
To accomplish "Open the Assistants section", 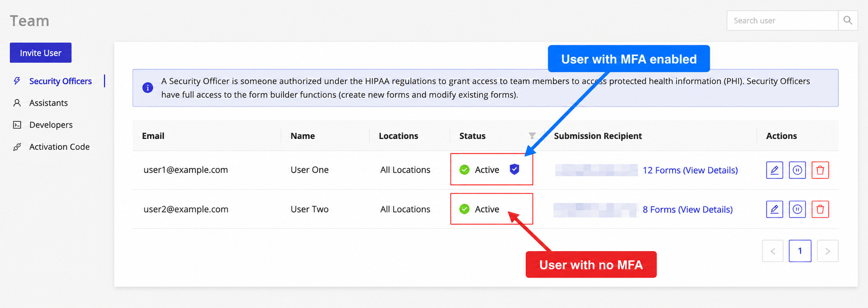I will (49, 103).
